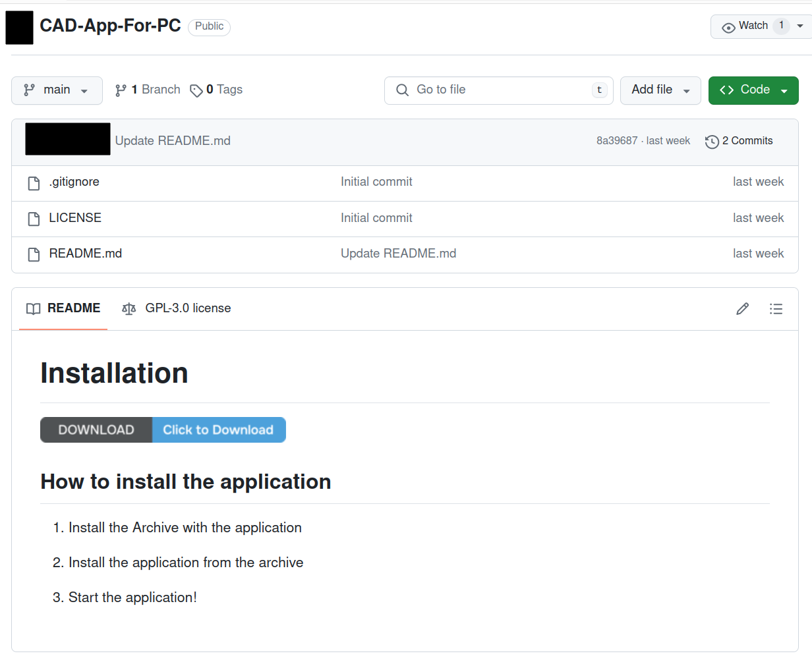The image size is (812, 666).
Task: Expand the Watch options caret
Action: (800, 26)
